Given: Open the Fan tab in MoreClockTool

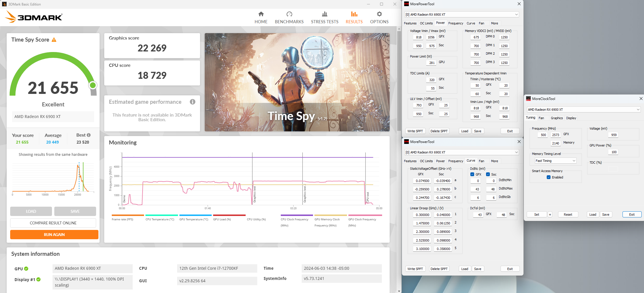Looking at the screenshot, I should pos(541,118).
